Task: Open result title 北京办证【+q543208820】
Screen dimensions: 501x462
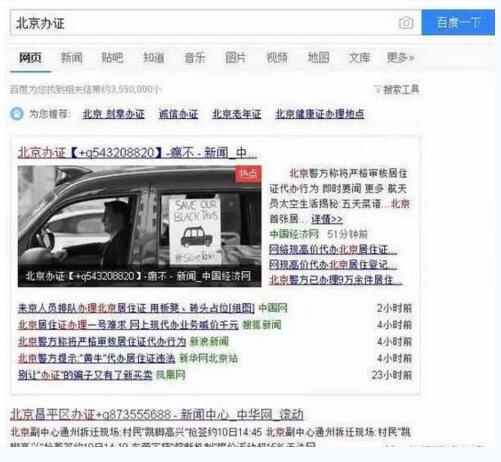Action: tap(137, 153)
